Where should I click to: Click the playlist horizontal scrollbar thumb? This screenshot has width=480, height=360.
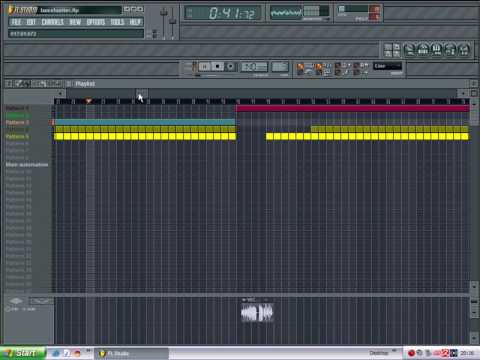pos(141,92)
